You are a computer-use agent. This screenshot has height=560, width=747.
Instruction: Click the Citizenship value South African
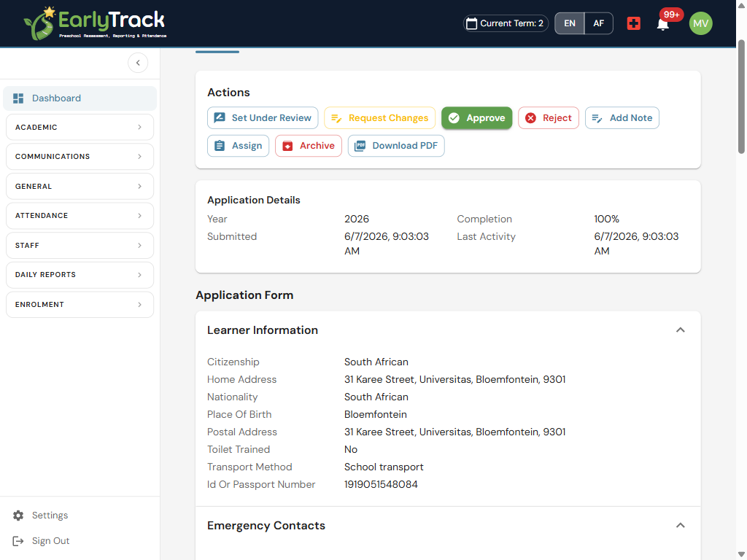point(376,362)
